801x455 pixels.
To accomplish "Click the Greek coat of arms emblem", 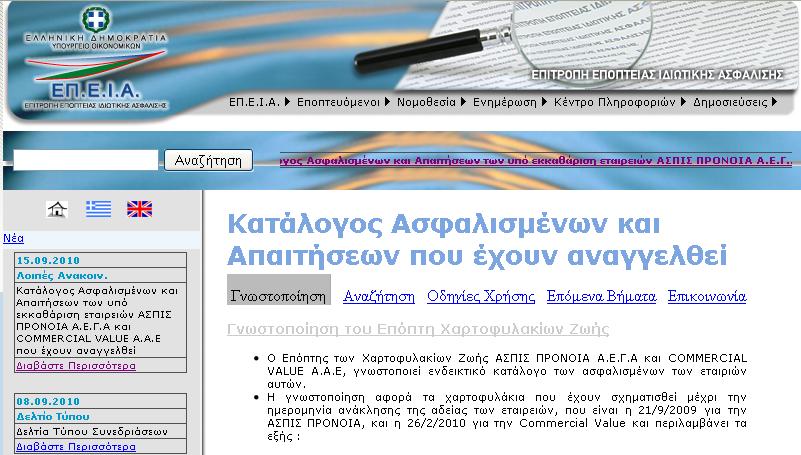I will tap(96, 18).
